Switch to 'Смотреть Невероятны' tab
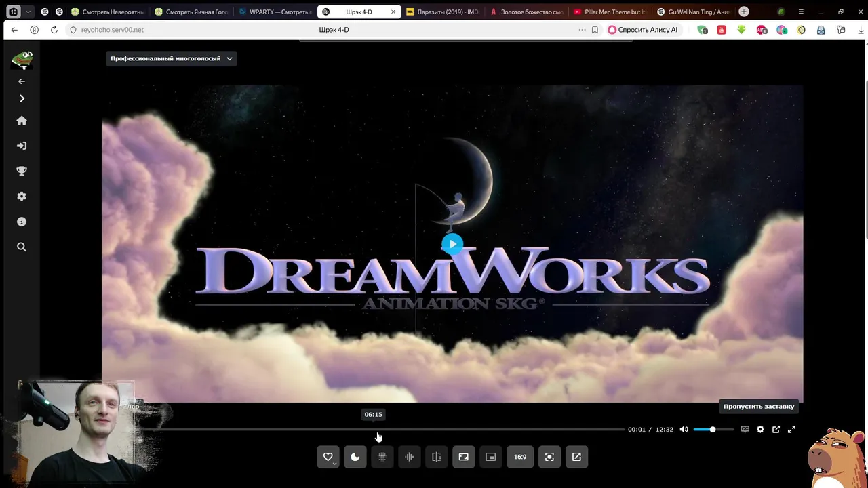The image size is (868, 488). point(107,12)
